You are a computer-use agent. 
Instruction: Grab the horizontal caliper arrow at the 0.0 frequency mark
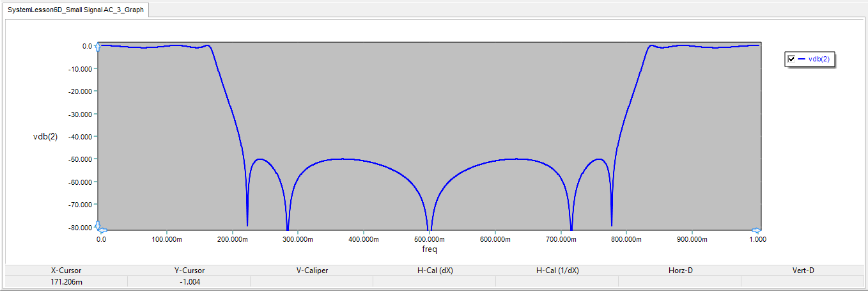click(x=103, y=230)
